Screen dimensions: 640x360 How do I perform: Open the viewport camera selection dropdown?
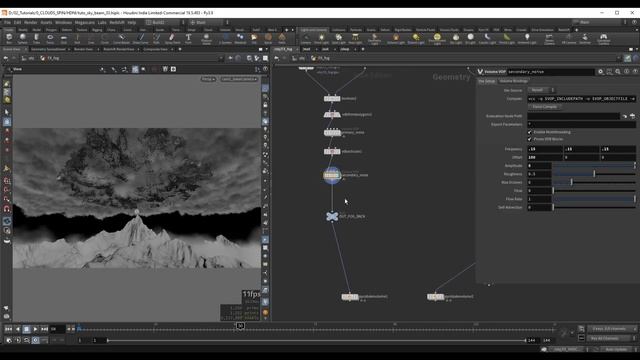coord(239,79)
